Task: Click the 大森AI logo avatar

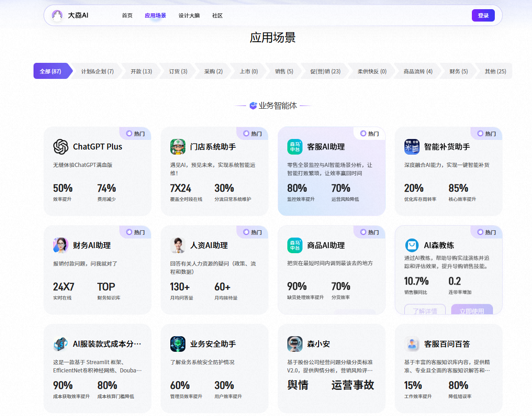Action: [x=57, y=16]
